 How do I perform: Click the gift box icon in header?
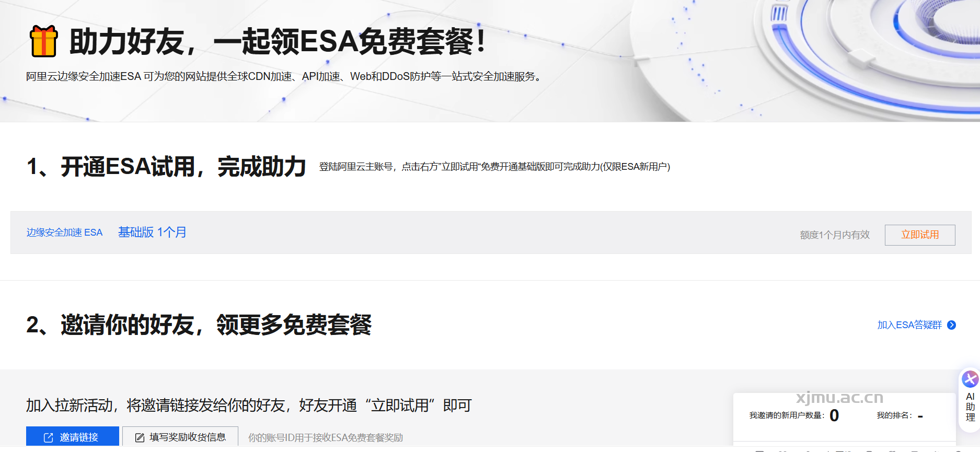coord(43,41)
